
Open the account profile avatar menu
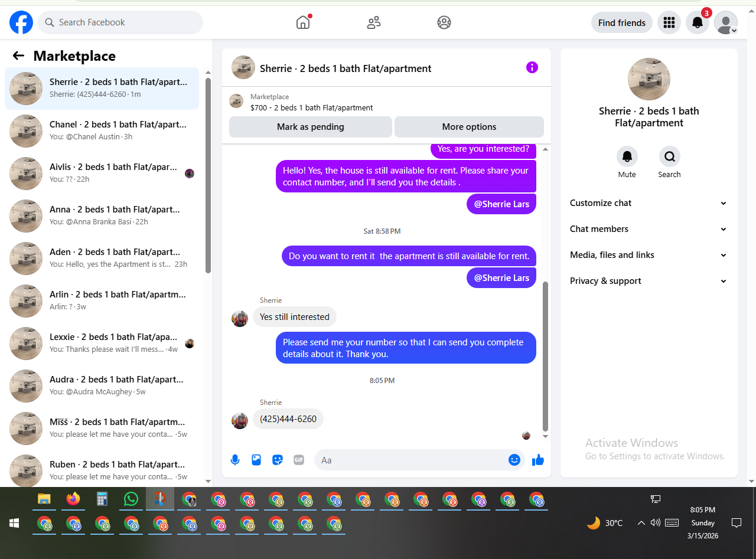726,22
